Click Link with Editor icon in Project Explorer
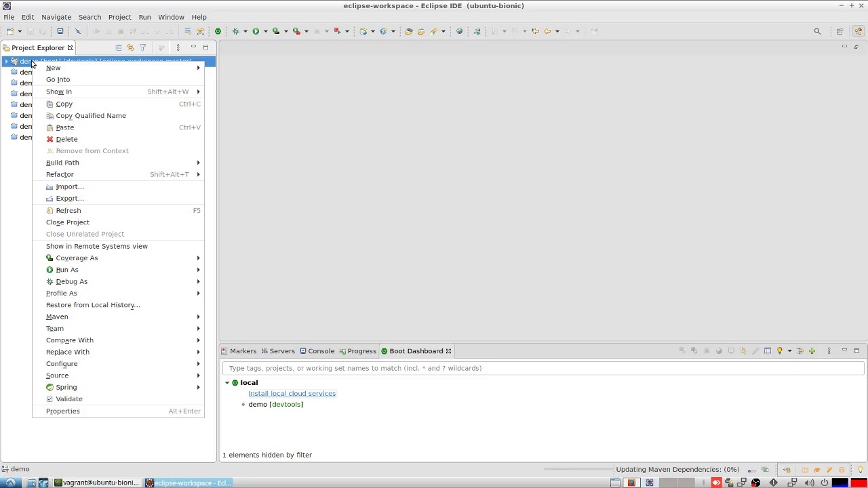 (130, 47)
